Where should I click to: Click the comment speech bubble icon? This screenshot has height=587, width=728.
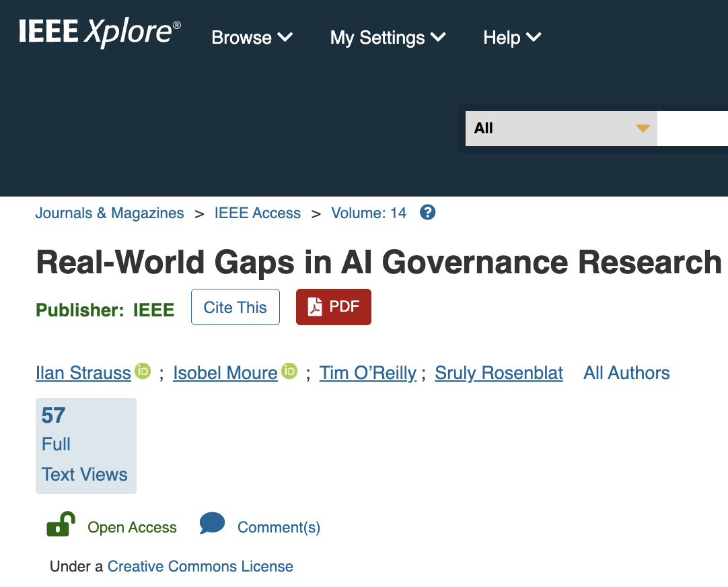pyautogui.click(x=212, y=523)
